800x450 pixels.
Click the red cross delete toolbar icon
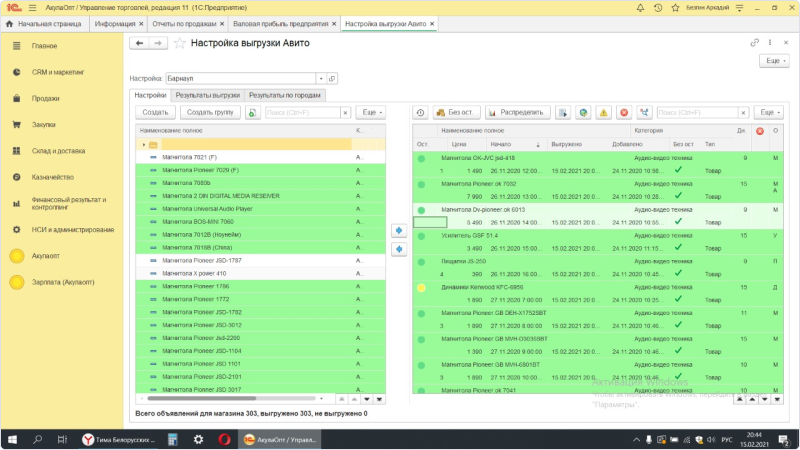623,113
